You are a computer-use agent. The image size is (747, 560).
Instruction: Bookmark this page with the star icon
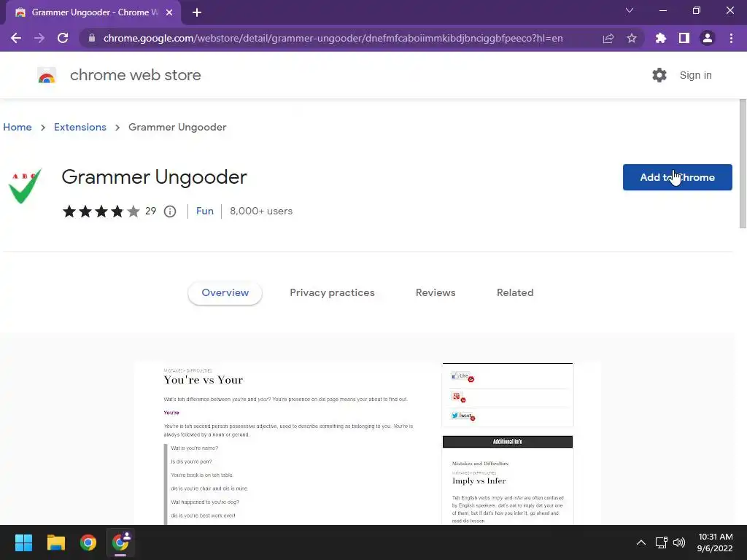[632, 38]
